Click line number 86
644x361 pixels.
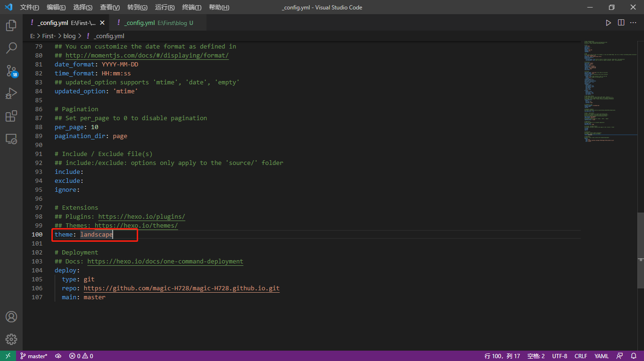tap(38, 109)
